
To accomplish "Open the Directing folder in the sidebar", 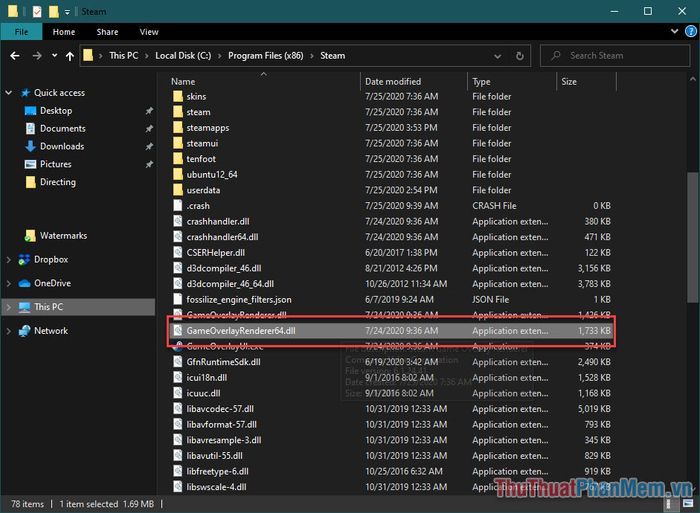I will pyautogui.click(x=58, y=182).
